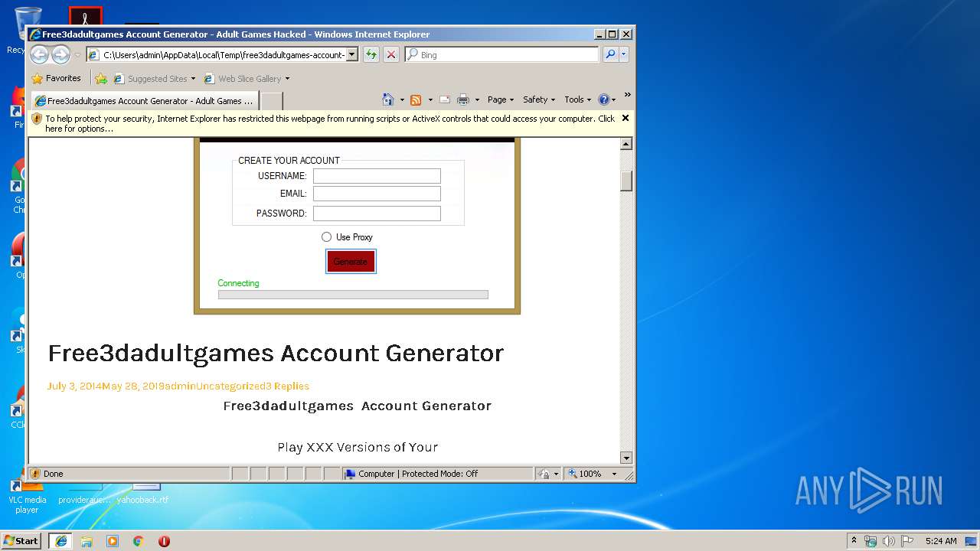Print page with the printer icon
980x551 pixels.
click(x=463, y=99)
